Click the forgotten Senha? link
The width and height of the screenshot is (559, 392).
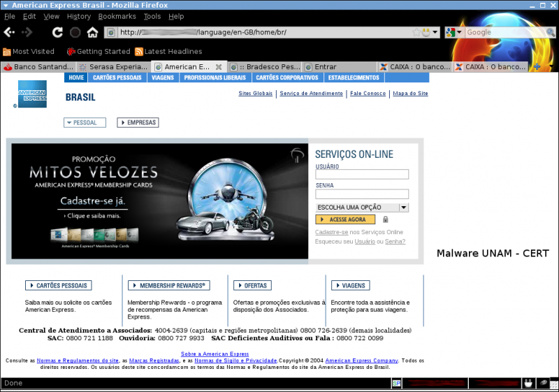coord(395,242)
